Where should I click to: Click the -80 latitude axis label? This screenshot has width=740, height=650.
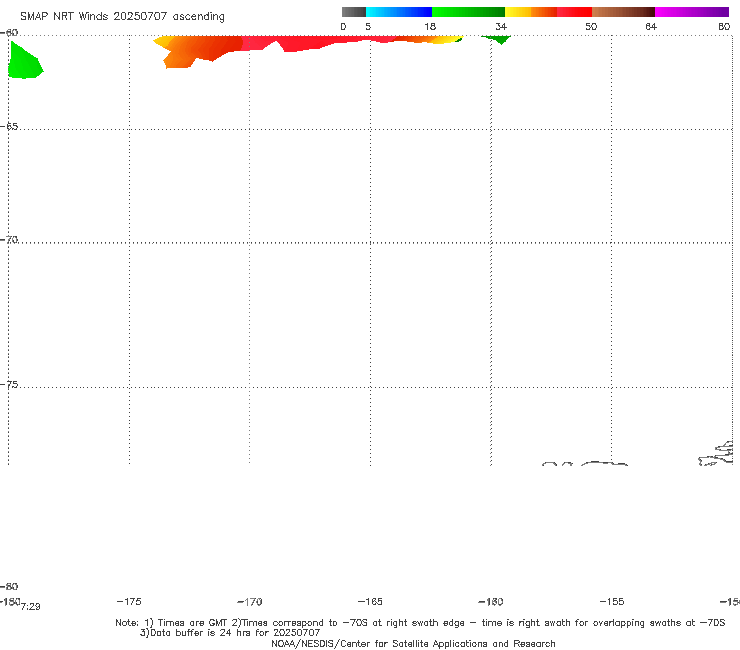9,586
